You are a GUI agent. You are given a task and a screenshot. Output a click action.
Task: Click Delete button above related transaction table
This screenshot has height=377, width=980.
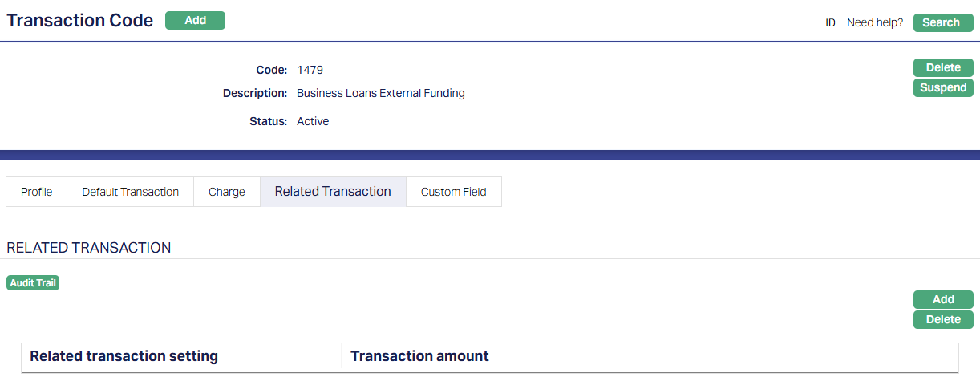(943, 320)
